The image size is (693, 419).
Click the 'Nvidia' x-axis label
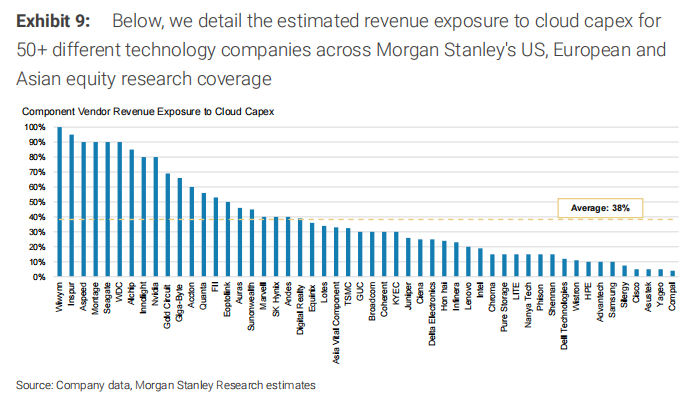click(x=156, y=294)
